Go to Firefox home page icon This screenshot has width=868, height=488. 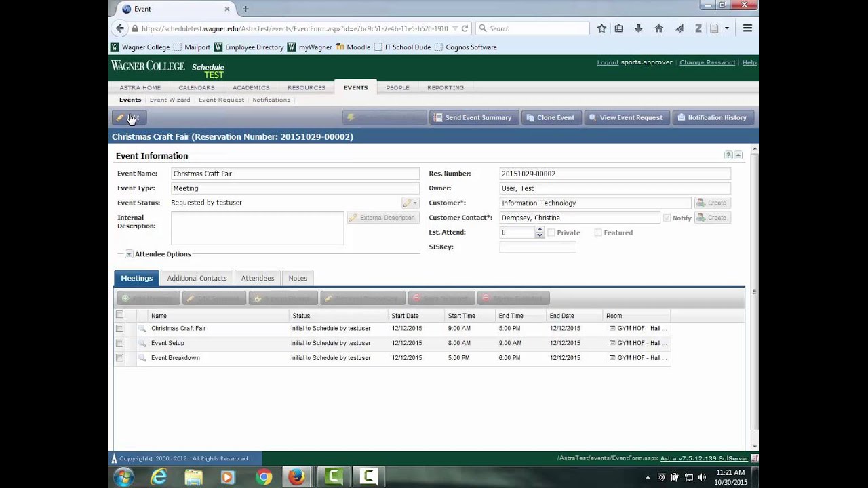click(x=658, y=28)
